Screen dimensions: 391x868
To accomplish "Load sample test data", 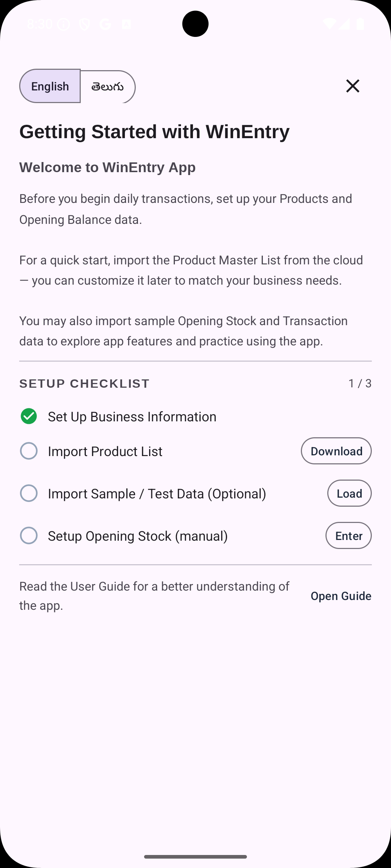I will point(349,493).
